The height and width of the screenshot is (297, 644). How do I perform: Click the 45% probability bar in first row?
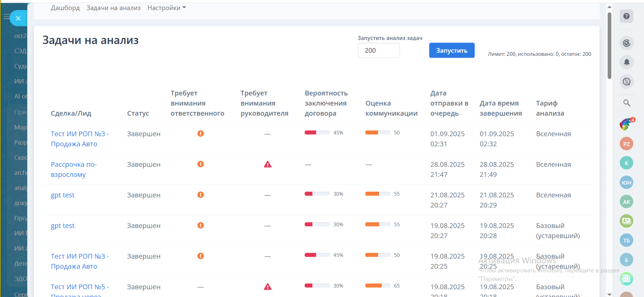317,133
